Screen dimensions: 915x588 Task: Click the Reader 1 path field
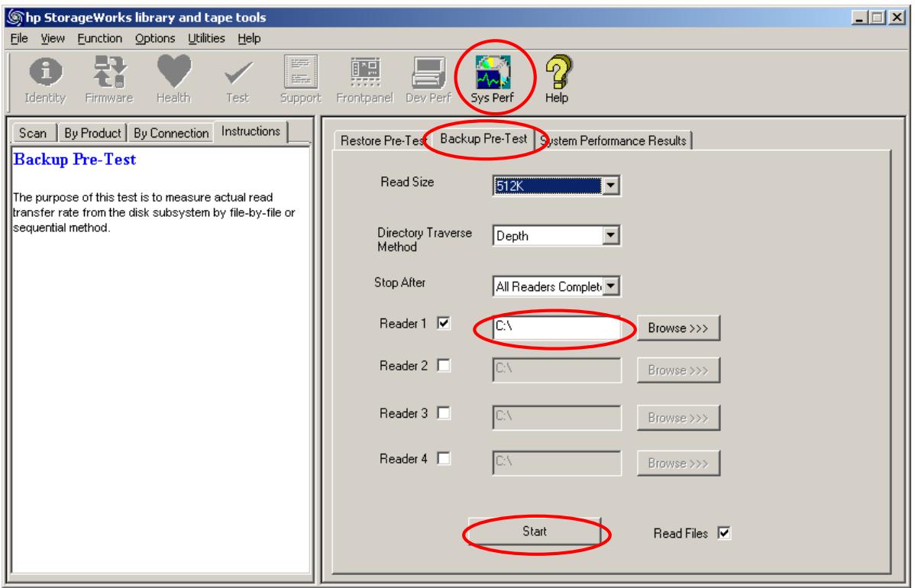pos(557,328)
